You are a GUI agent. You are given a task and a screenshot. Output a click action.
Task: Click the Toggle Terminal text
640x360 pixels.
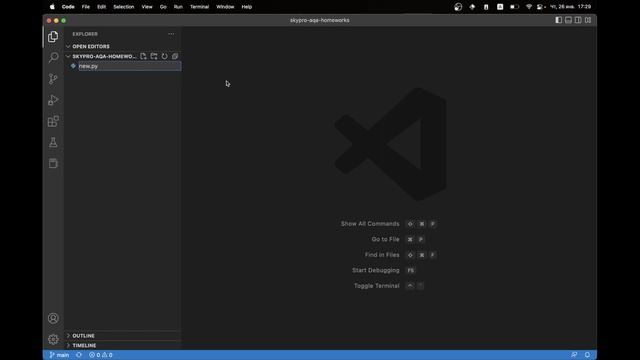(x=377, y=286)
